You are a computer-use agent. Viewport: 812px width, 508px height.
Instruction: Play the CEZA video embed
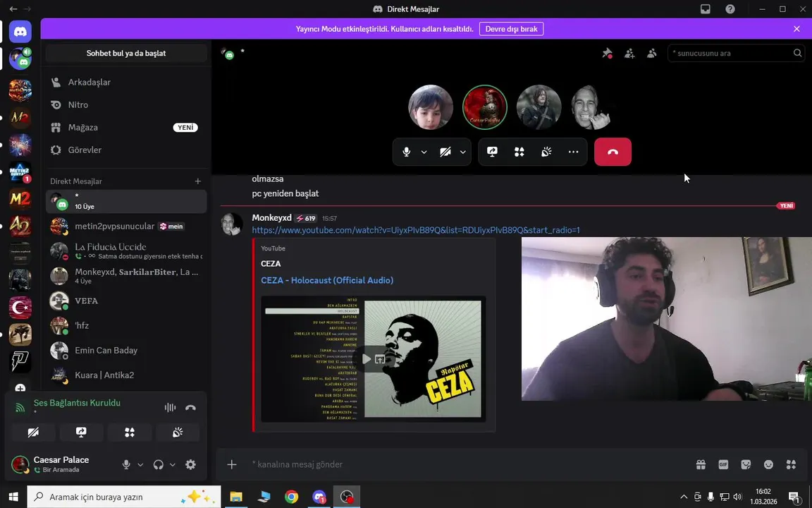click(x=366, y=358)
